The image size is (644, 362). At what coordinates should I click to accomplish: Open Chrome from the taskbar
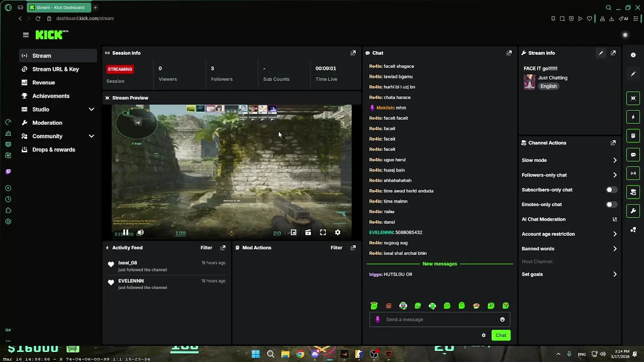300,354
